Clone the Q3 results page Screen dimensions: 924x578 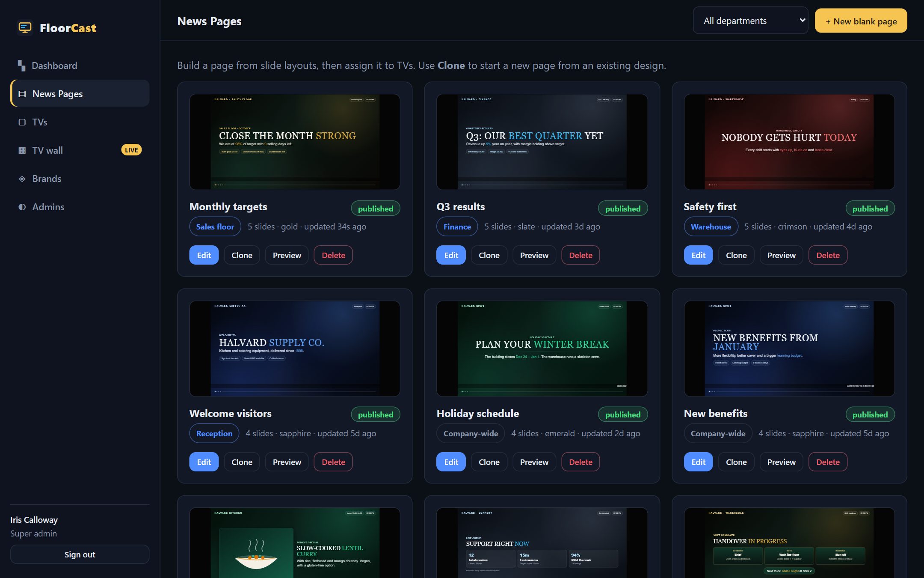489,255
